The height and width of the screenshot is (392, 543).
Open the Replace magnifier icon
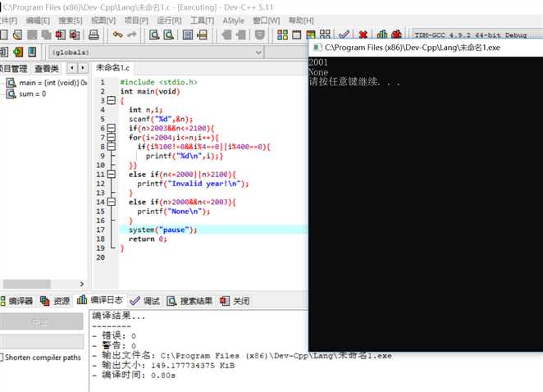[169, 34]
